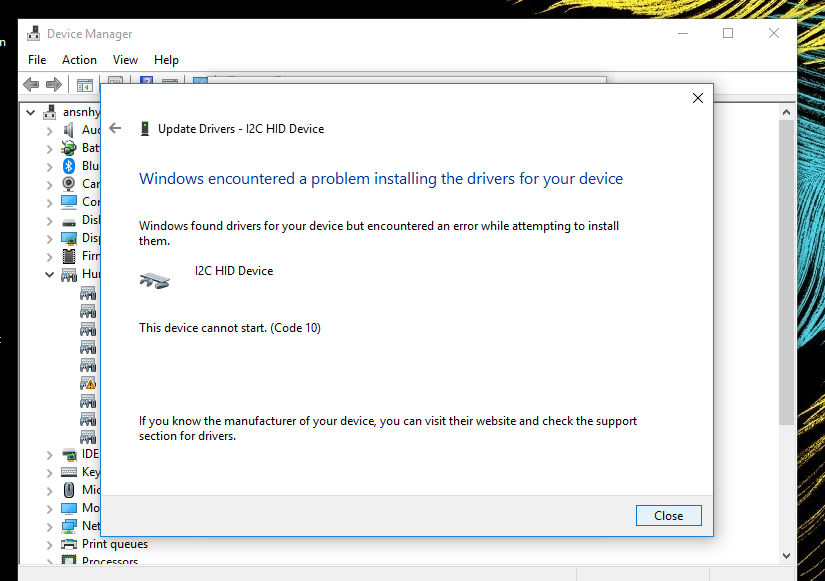Select the Processors tree item
The height and width of the screenshot is (581, 825).
click(109, 561)
